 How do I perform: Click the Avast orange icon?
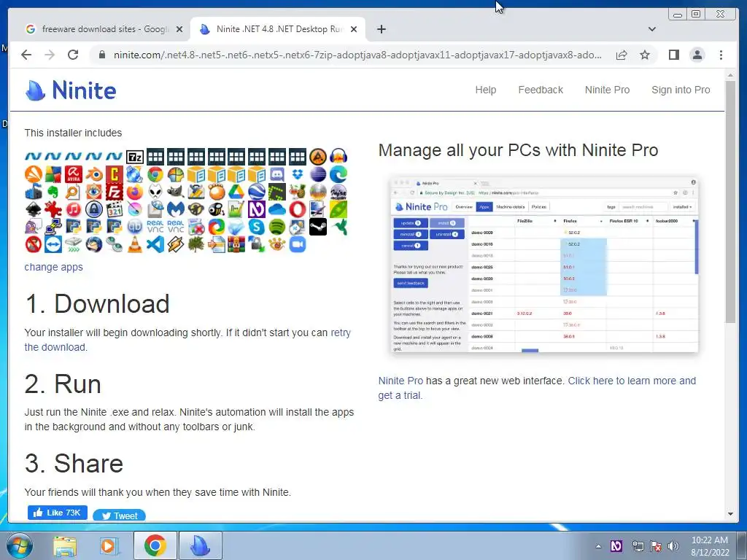33,174
